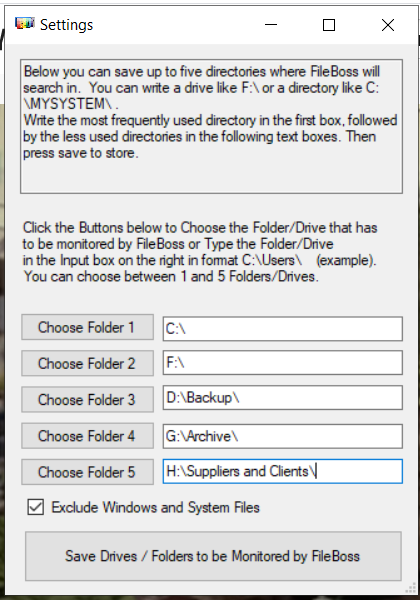Click the D:\Backup\ path field

[x=283, y=398]
